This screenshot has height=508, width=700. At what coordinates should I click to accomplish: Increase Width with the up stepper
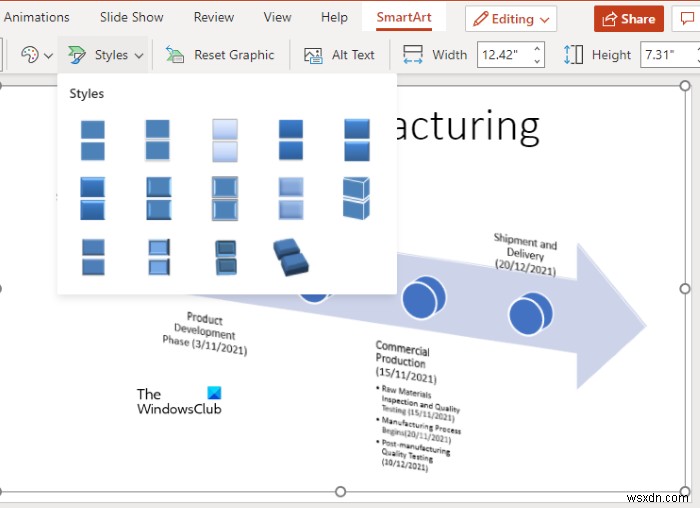[x=538, y=48]
